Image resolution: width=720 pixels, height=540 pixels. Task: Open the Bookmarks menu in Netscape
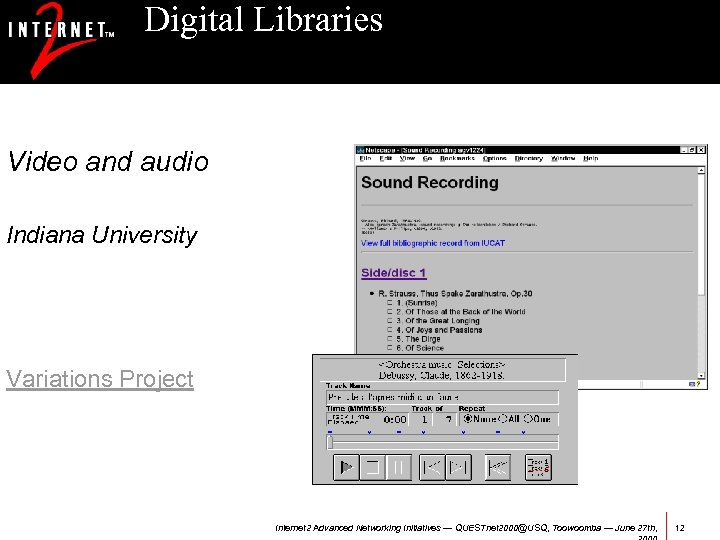457,158
